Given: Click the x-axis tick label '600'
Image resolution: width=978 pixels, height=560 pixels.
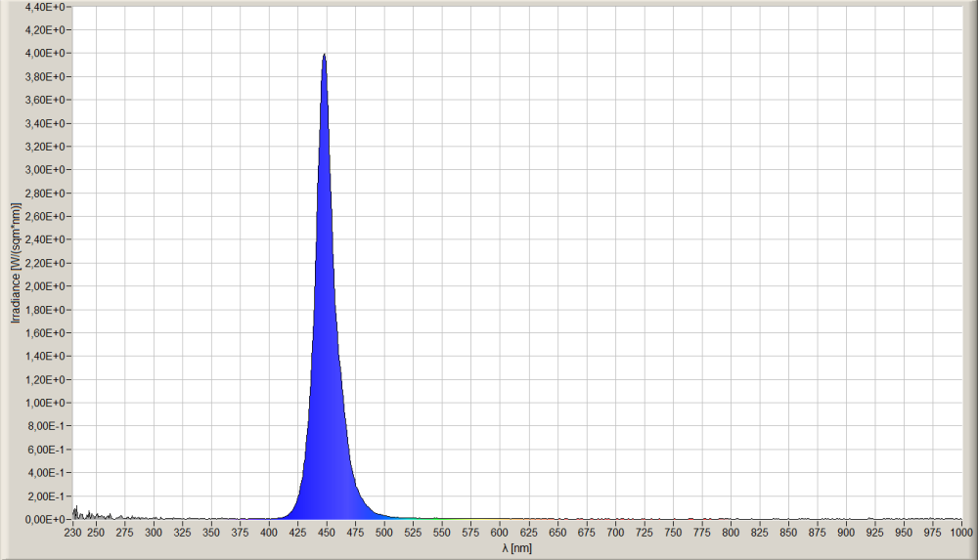Looking at the screenshot, I should [500, 533].
